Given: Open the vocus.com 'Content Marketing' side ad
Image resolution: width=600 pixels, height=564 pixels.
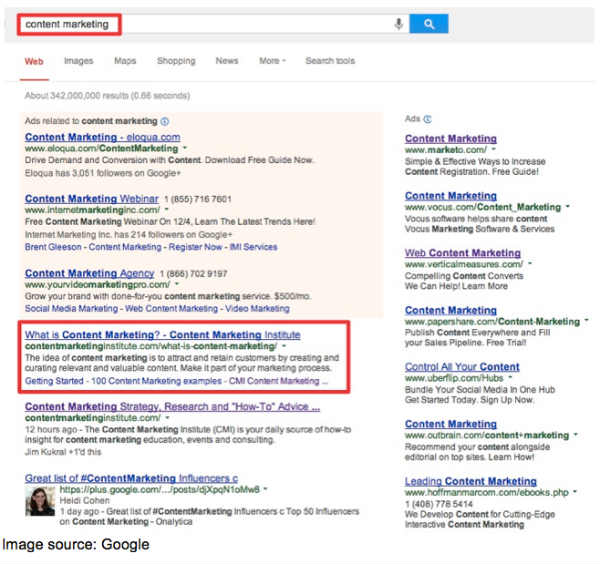Looking at the screenshot, I should tap(451, 196).
